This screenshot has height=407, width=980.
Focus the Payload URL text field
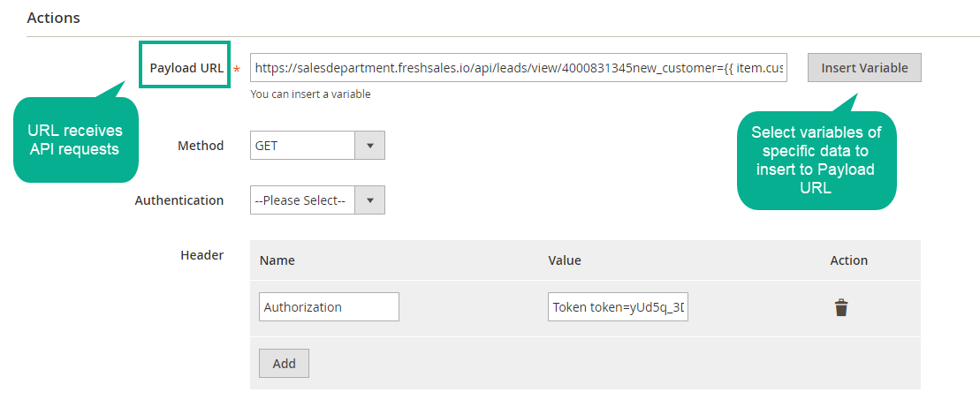[518, 68]
